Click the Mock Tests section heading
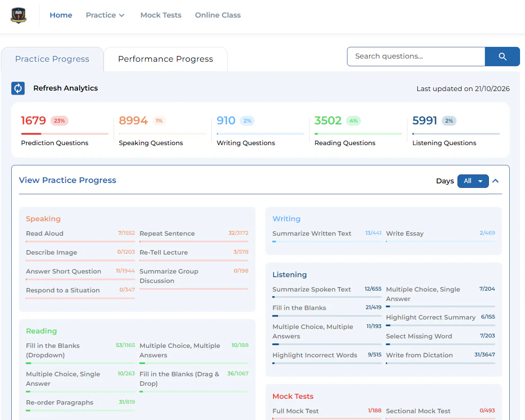This screenshot has height=420, width=525. (x=293, y=396)
